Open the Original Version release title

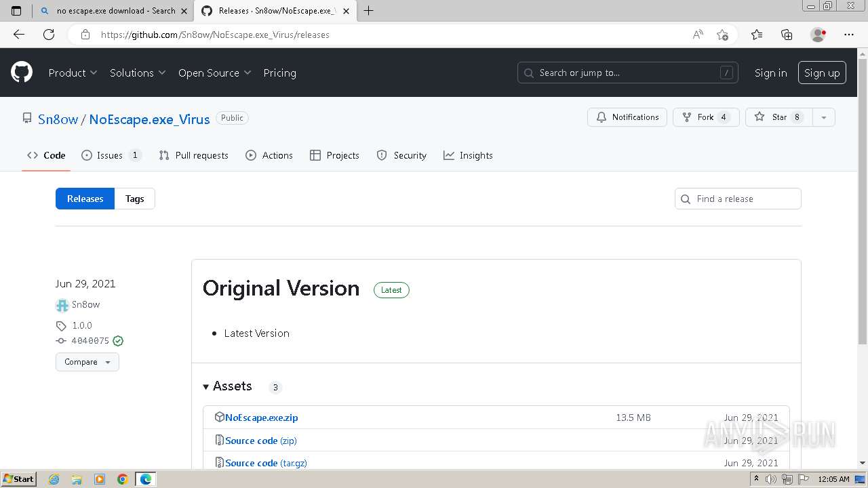281,288
